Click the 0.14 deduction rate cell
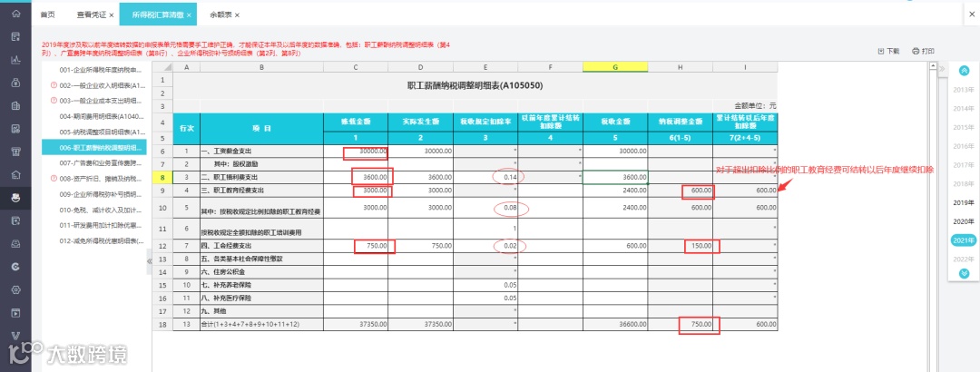Image resolution: width=980 pixels, height=372 pixels. point(485,178)
